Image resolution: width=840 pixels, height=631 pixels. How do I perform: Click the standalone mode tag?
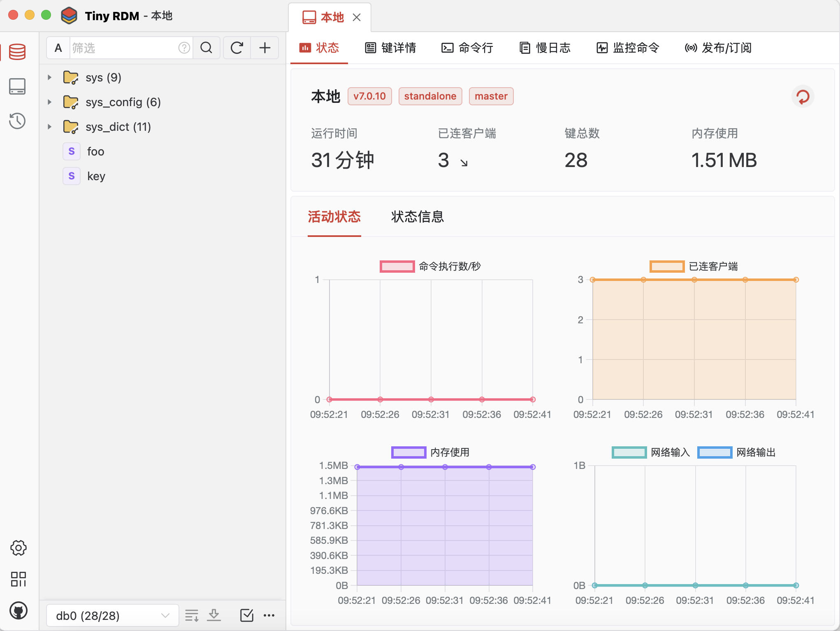430,96
